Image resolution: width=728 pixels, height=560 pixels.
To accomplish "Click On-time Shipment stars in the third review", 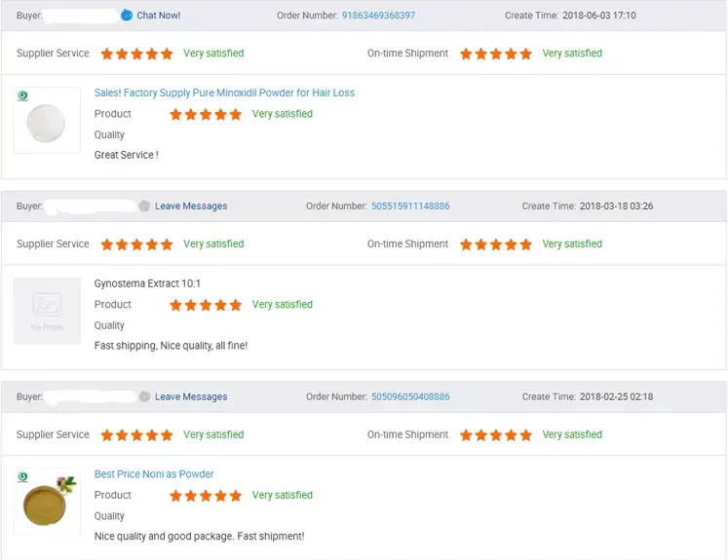I will [x=496, y=435].
